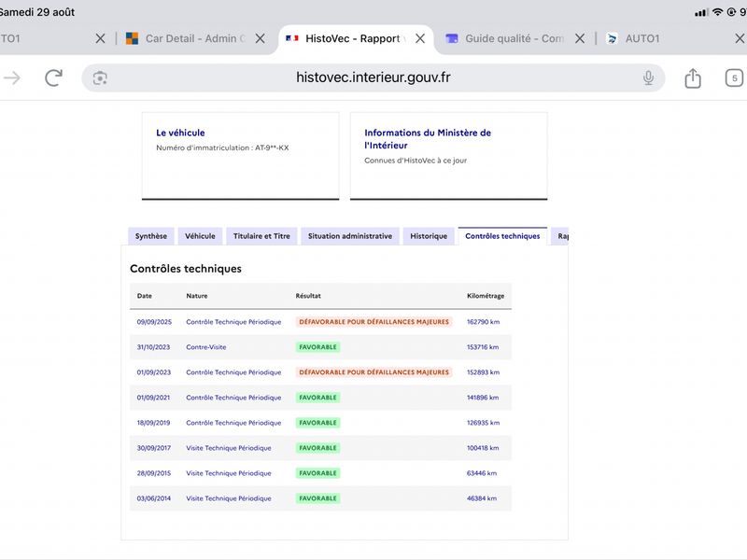Click the registration number AT-9**-KX text
The width and height of the screenshot is (747, 560).
click(272, 147)
